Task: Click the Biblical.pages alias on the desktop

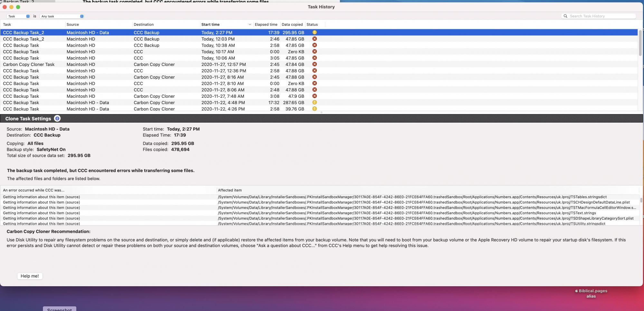Action: 591,293
